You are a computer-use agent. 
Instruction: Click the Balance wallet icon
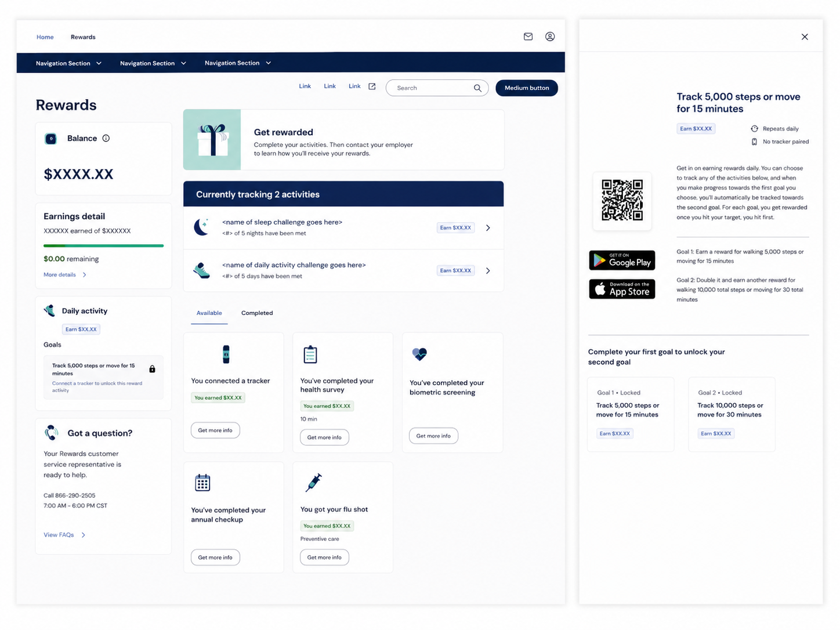(51, 139)
